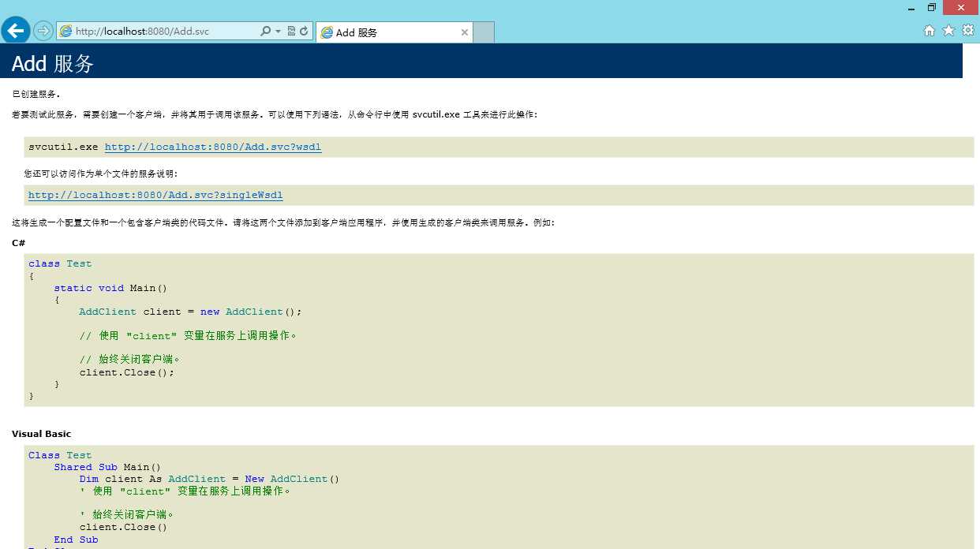The image size is (980, 549).
Task: Click the Back navigation arrow
Action: 15,30
